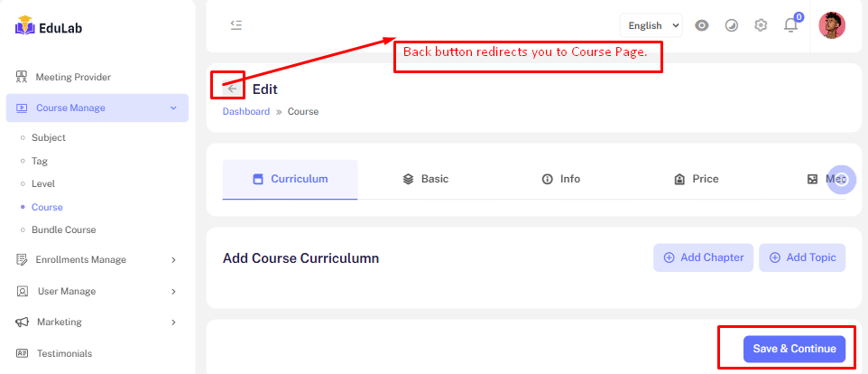868x374 pixels.
Task: Open the settings gear icon
Action: (x=761, y=25)
